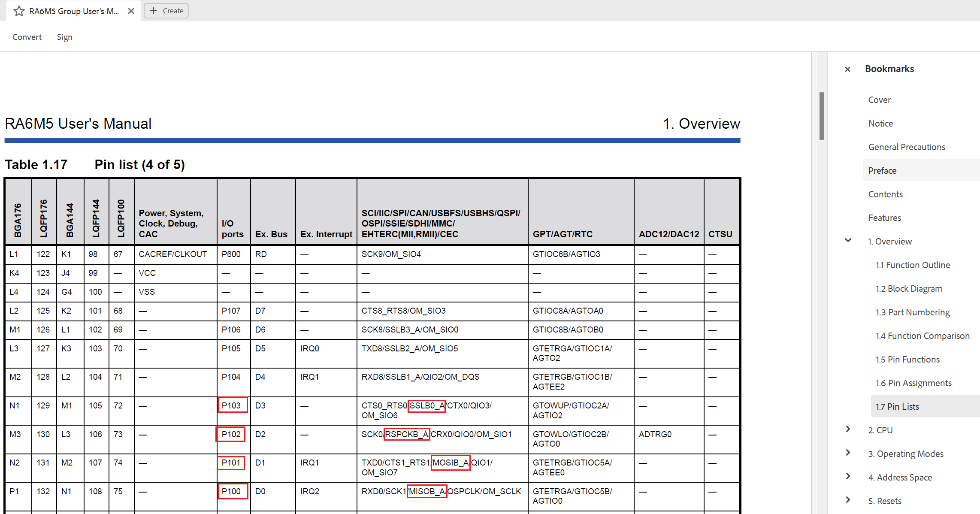Viewport: 980px width, 514px height.
Task: Select the Preface bookmark
Action: tap(882, 170)
